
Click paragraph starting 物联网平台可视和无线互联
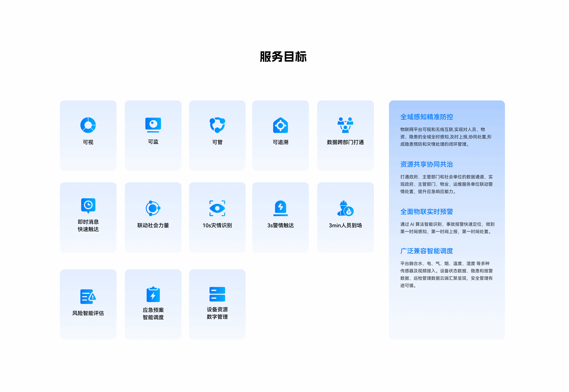(446, 137)
